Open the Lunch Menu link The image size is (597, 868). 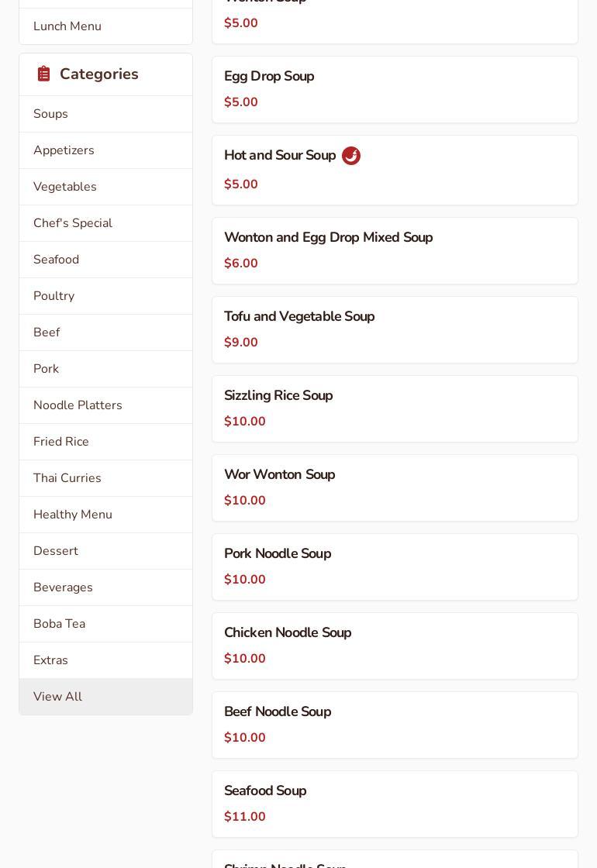point(67,26)
